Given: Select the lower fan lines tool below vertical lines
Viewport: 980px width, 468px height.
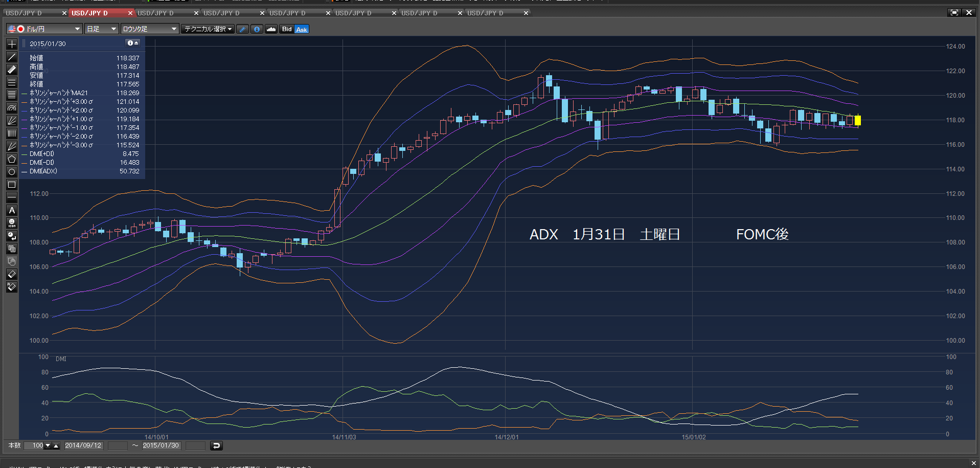Looking at the screenshot, I should coord(12,146).
